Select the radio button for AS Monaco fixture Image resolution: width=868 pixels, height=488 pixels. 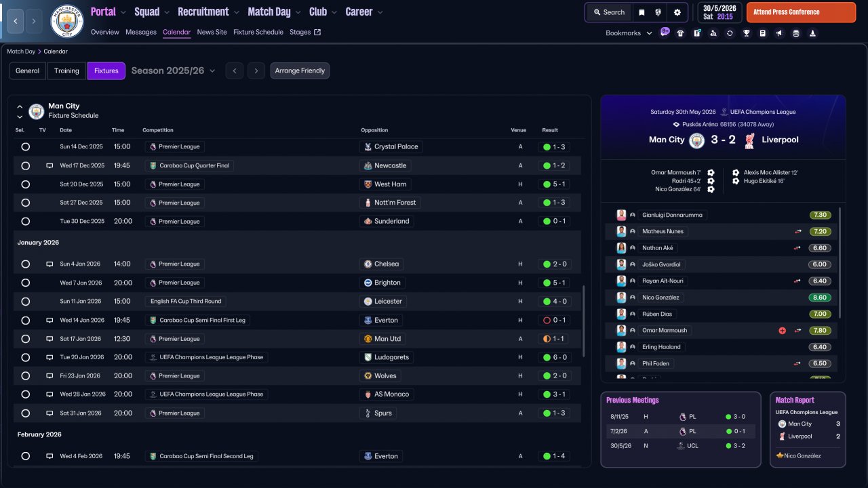point(25,394)
